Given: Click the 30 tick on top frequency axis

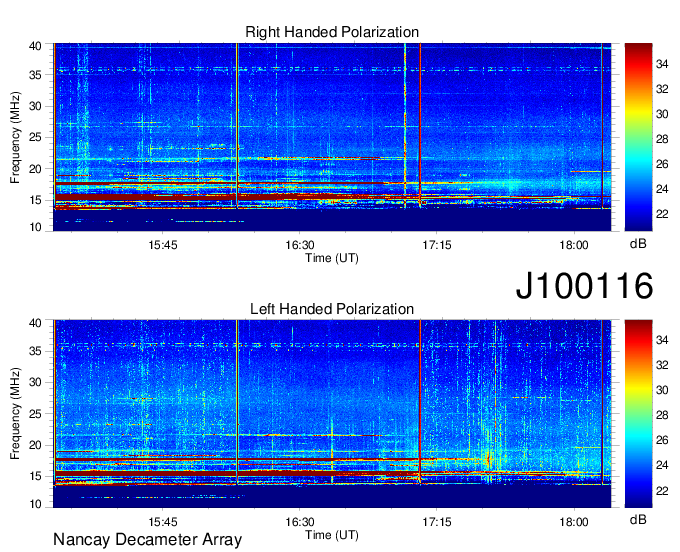Looking at the screenshot, I should (36, 106).
